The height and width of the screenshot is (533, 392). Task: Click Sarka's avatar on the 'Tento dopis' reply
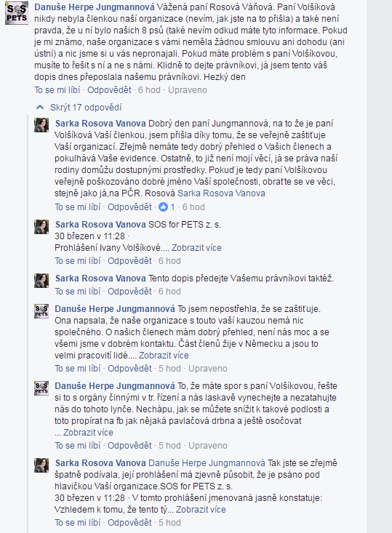pos(41,281)
